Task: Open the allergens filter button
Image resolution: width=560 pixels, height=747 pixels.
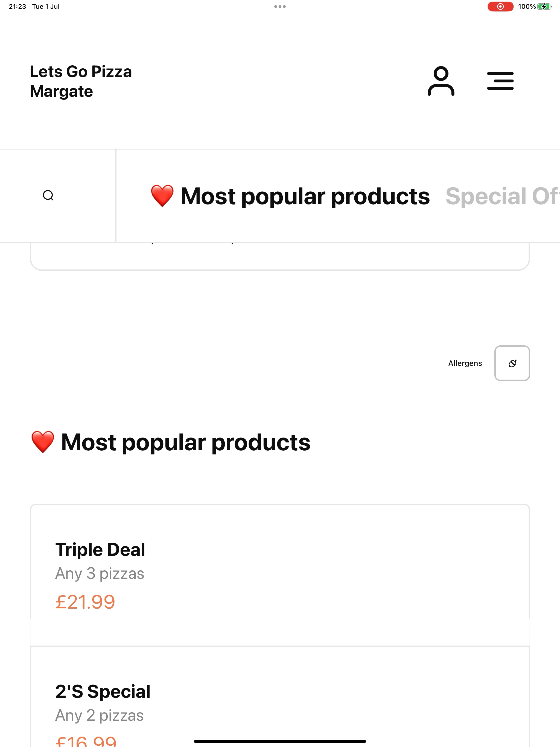Action: point(512,363)
